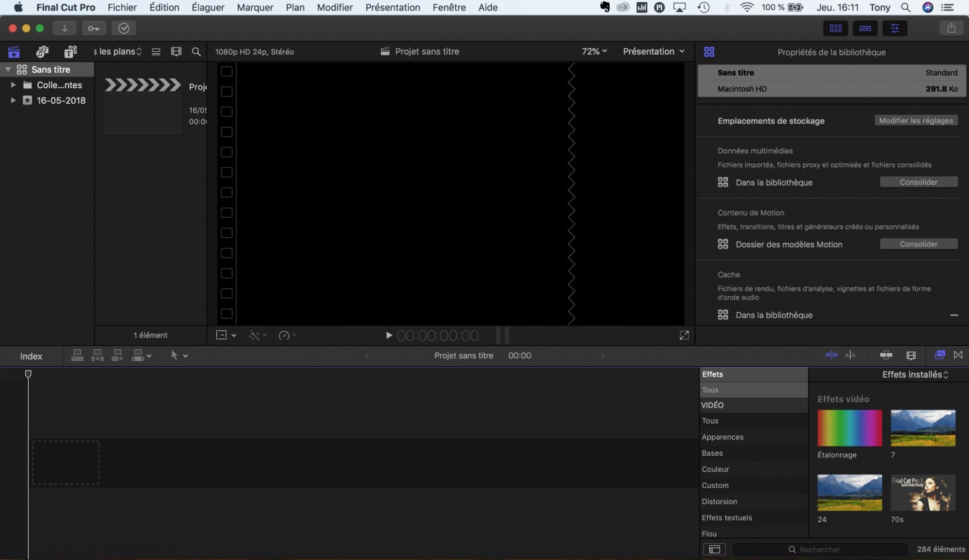Open retiming speedometer menu
Screen dimensions: 969x560
pyautogui.click(x=288, y=335)
